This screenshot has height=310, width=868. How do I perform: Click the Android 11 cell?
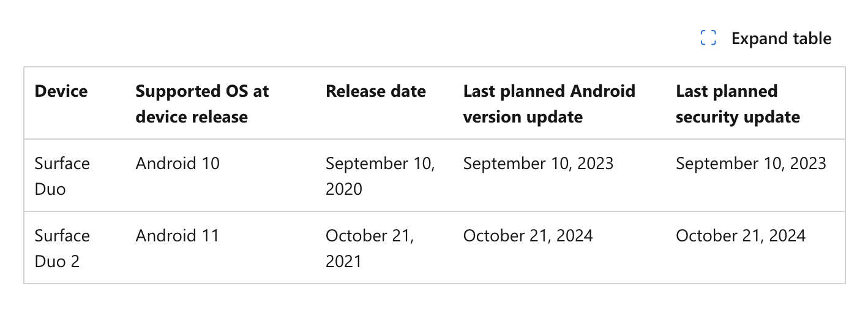click(x=178, y=236)
